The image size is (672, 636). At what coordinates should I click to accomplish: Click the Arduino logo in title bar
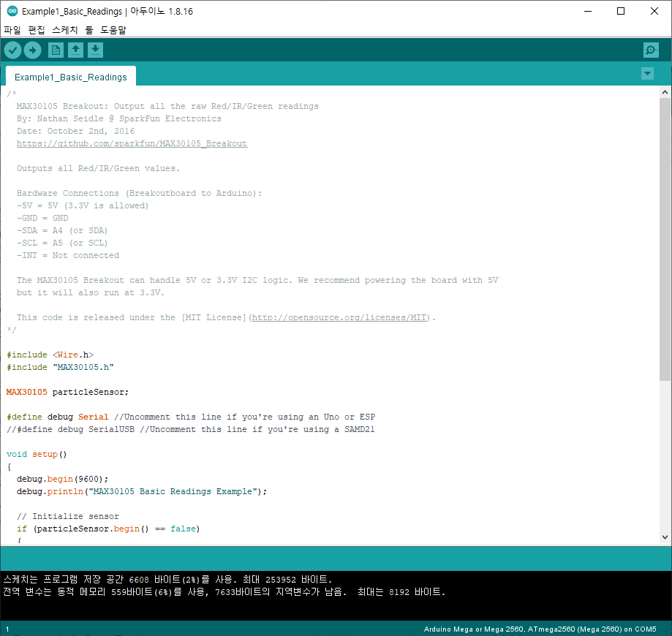pyautogui.click(x=12, y=11)
